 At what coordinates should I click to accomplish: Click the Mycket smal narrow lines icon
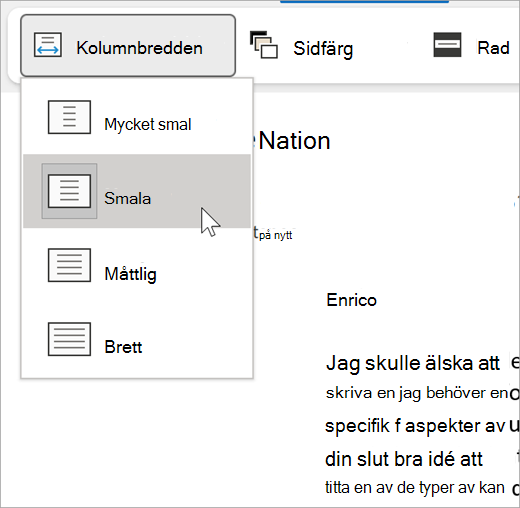69,117
